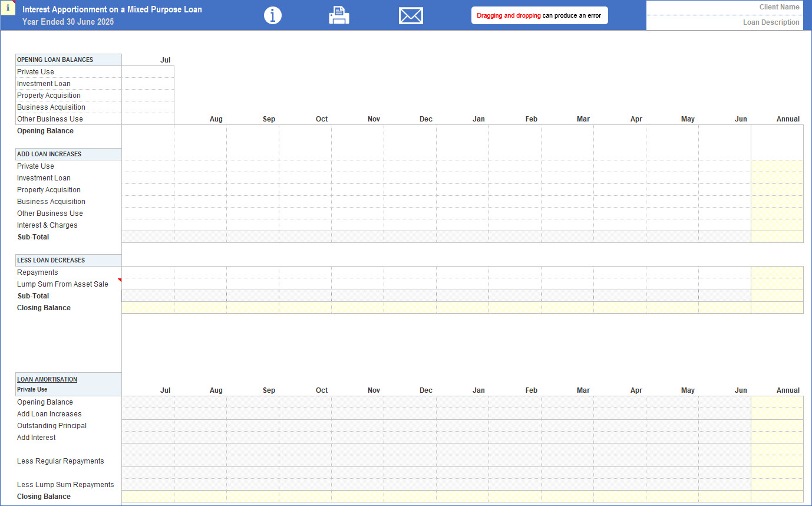The height and width of the screenshot is (506, 812).
Task: Click the Jul opening balance cell for Investment Loan
Action: 148,84
